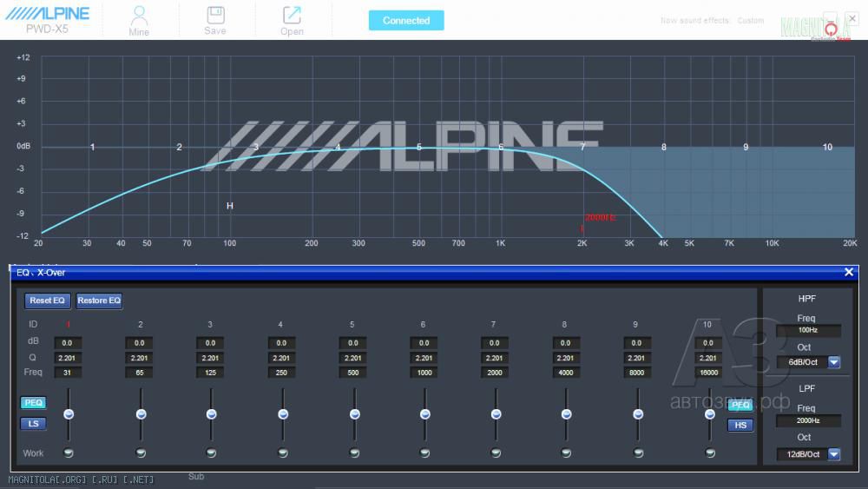This screenshot has width=868, height=489.
Task: Click band ID 1 label in red
Action: click(68, 325)
